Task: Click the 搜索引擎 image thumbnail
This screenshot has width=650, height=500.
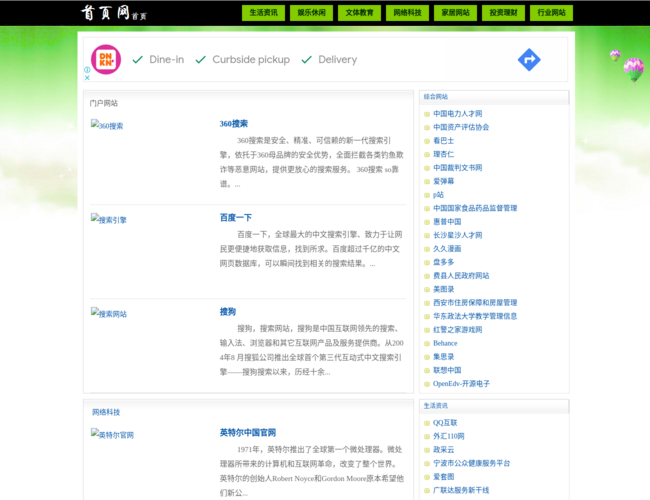Action: coord(109,219)
